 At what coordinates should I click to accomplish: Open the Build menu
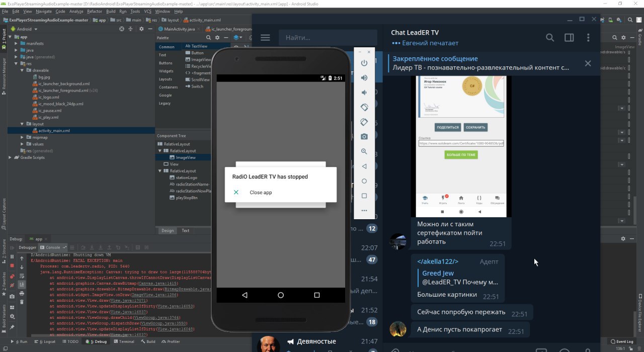pos(111,11)
